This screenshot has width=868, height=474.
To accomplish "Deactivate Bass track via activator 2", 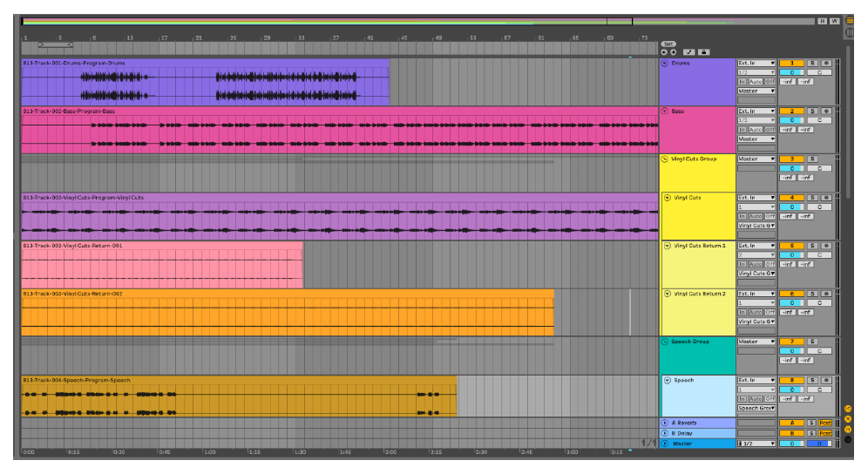I will click(791, 112).
